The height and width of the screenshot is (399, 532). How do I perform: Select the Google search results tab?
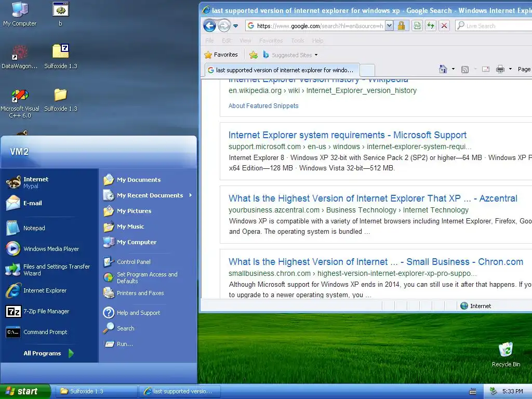[282, 70]
